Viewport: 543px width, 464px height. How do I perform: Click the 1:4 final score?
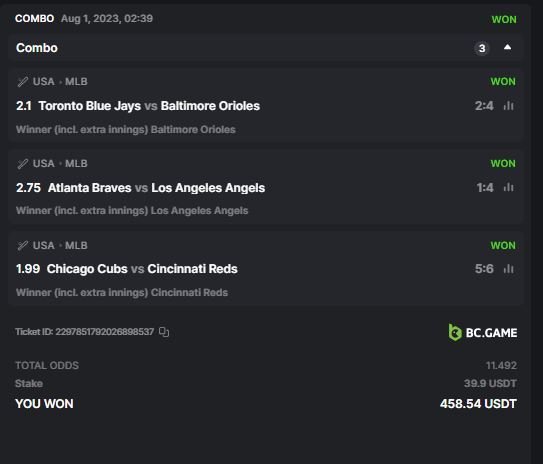click(x=484, y=188)
